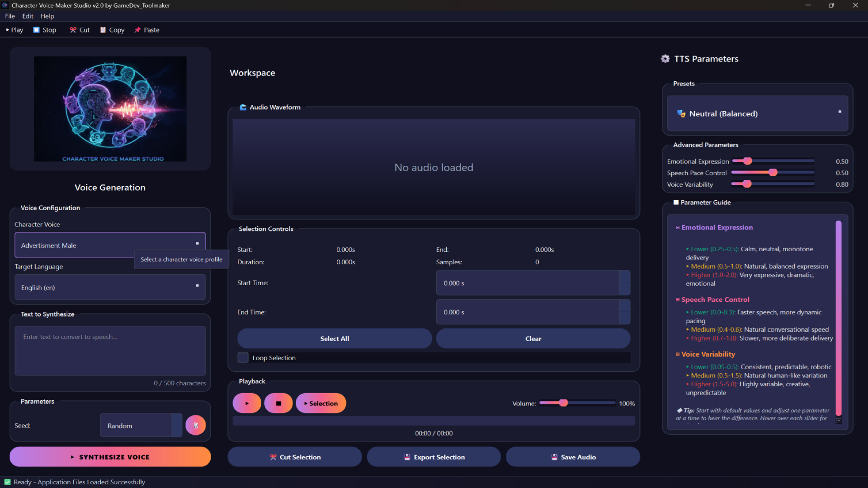Click the Save Audio button
The image size is (868, 488).
[x=572, y=457]
